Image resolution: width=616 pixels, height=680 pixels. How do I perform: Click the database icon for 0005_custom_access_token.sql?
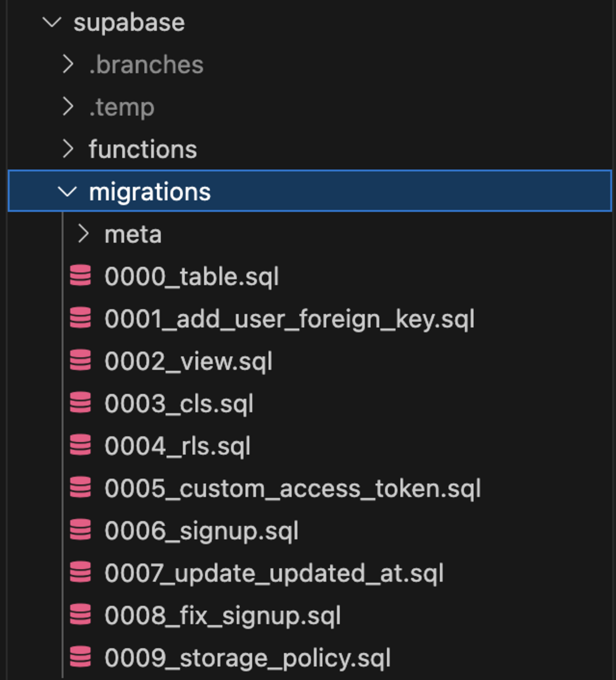click(81, 488)
